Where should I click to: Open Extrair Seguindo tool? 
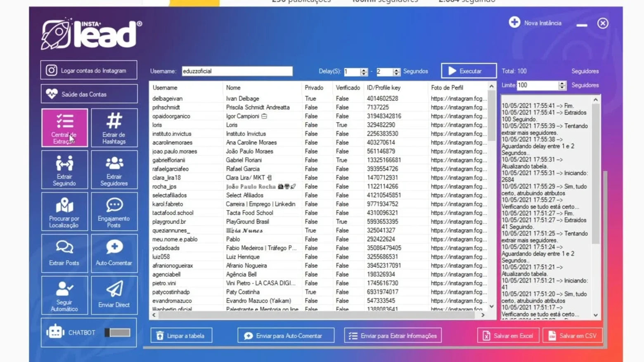pyautogui.click(x=64, y=169)
